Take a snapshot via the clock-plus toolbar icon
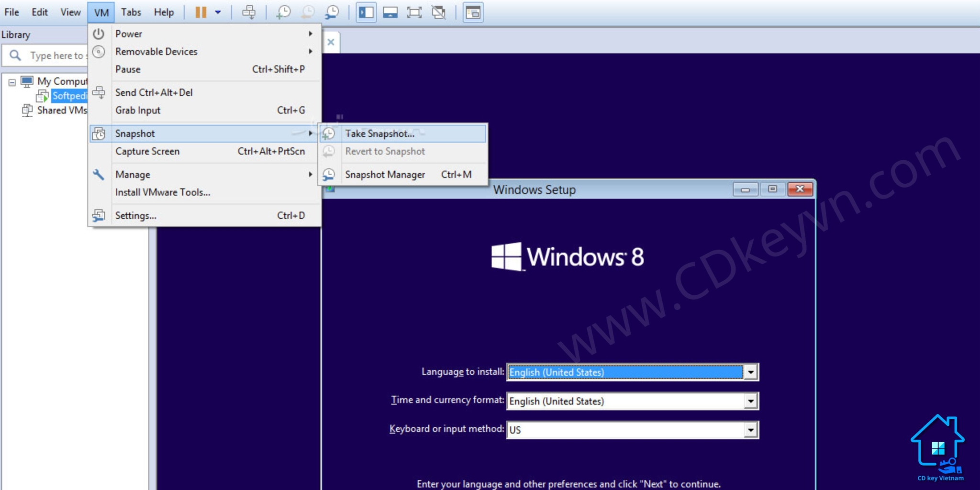 tap(283, 12)
